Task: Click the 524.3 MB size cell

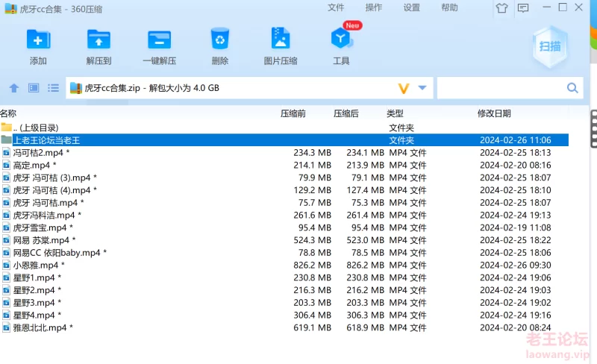Action: click(312, 240)
